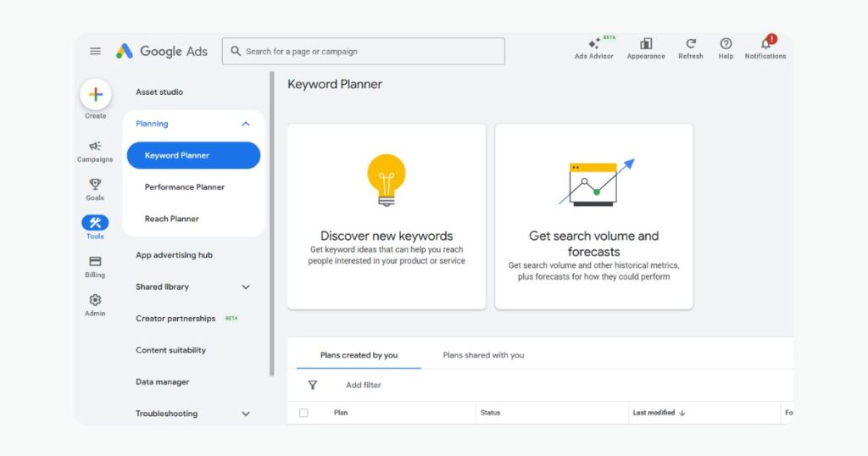The image size is (868, 456).
Task: Click the lightbulb Discover keywords icon
Action: pyautogui.click(x=387, y=181)
